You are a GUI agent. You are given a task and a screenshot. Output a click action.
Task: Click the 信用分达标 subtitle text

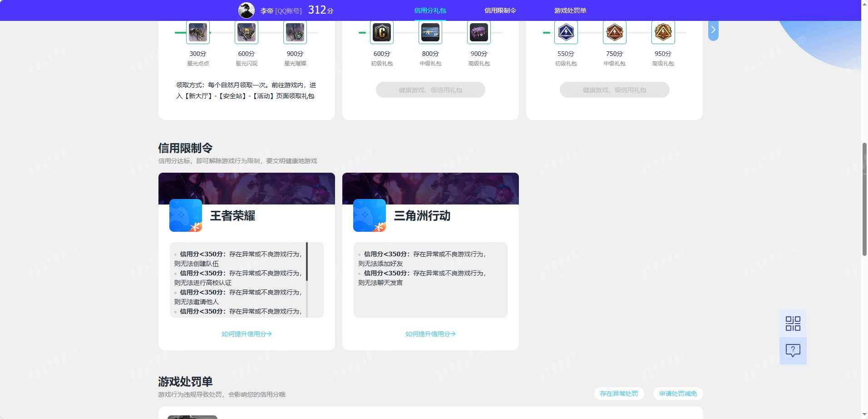(237, 161)
